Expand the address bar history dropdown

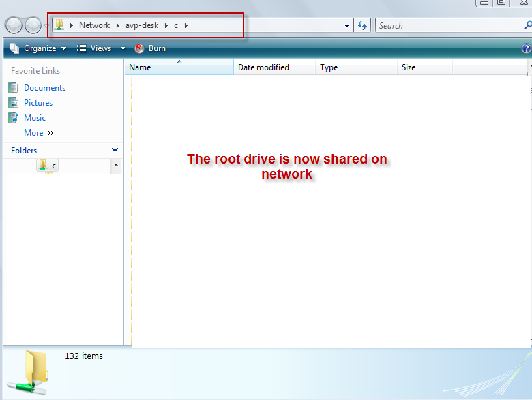click(x=347, y=26)
